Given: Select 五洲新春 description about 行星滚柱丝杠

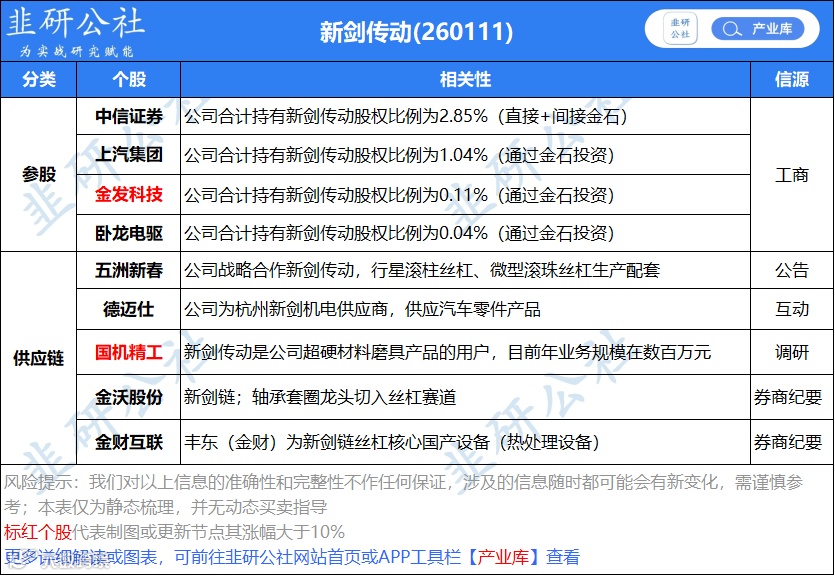Looking at the screenshot, I should pyautogui.click(x=422, y=270).
